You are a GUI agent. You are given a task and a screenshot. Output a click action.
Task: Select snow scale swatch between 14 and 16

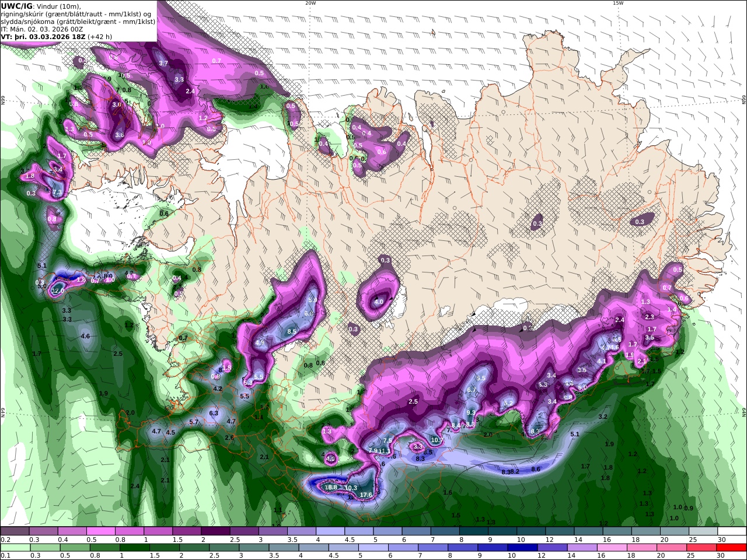(589, 531)
